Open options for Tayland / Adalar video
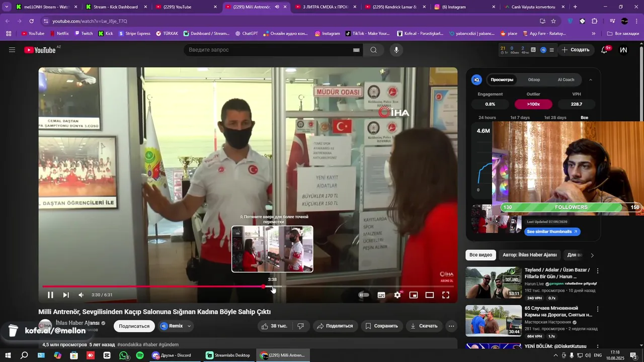This screenshot has height=362, width=644. pos(598,271)
